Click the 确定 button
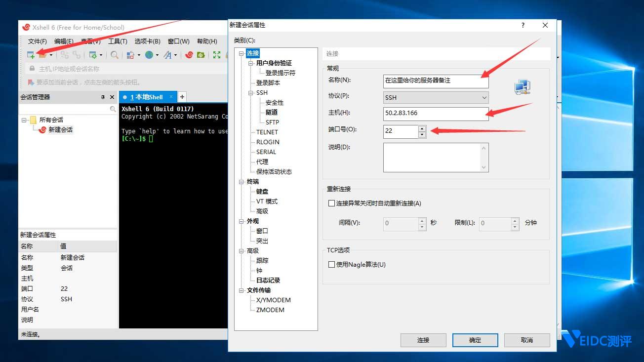The width and height of the screenshot is (644, 362). [474, 340]
